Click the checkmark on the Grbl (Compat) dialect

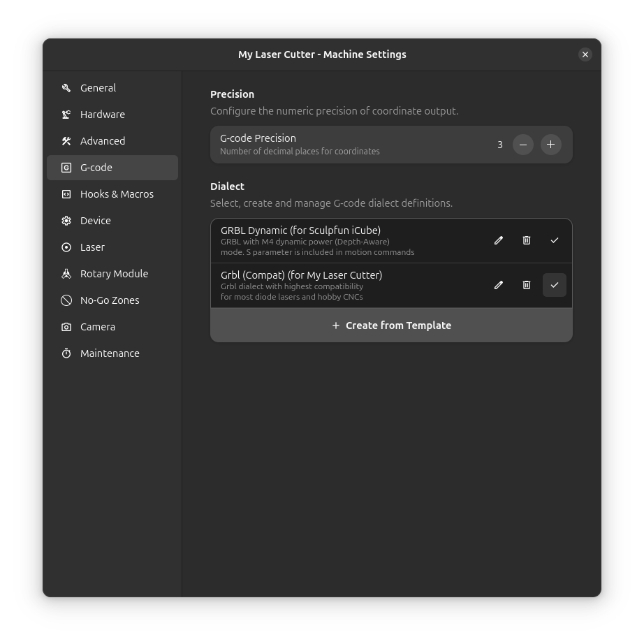click(x=554, y=285)
